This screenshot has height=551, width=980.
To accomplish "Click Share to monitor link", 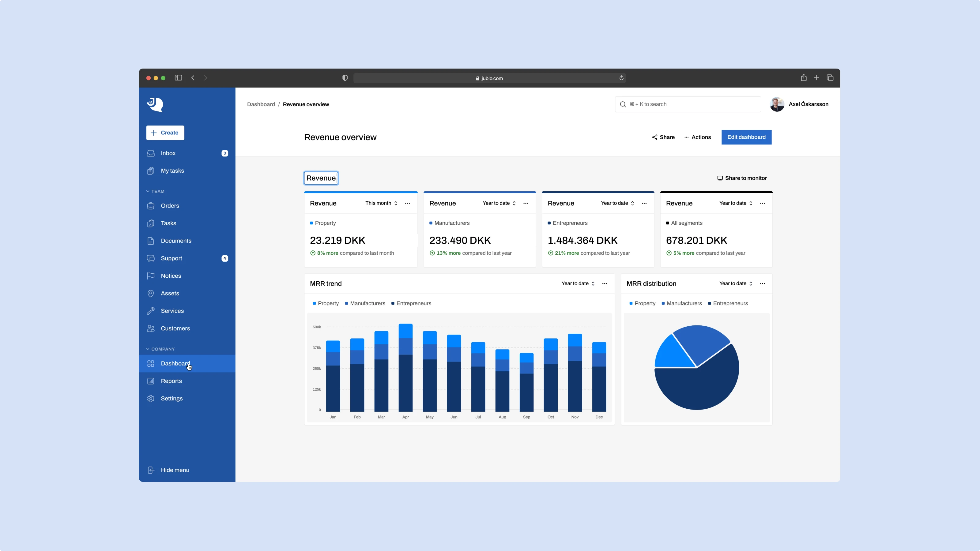I will (x=742, y=178).
